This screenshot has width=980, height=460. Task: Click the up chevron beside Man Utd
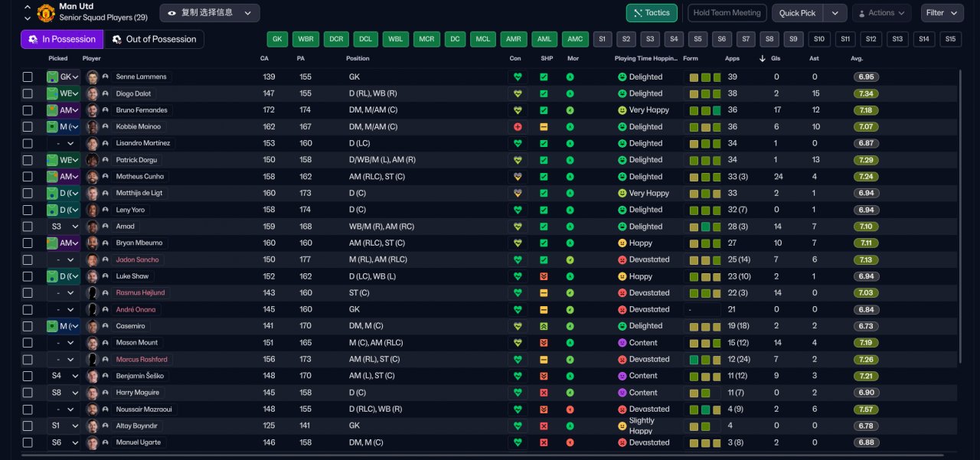tap(28, 7)
